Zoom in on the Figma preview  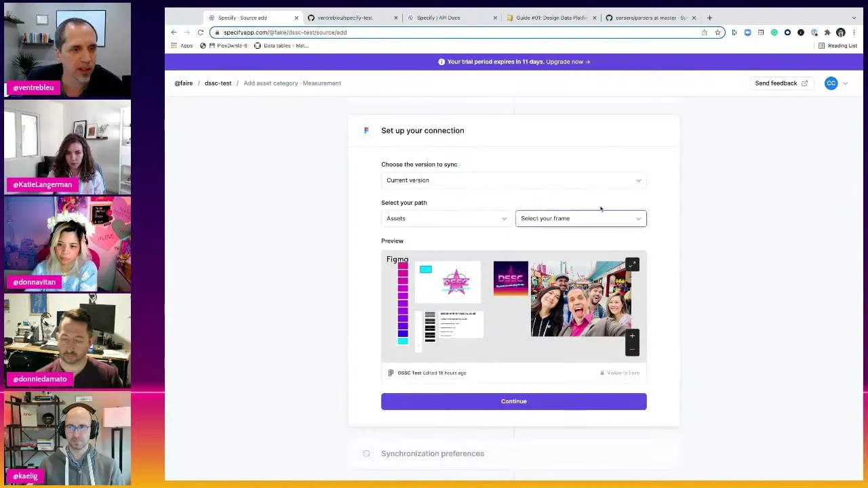[632, 336]
